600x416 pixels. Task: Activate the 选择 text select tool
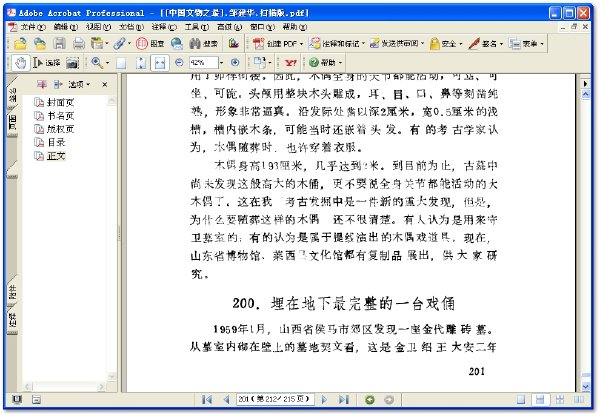point(46,62)
